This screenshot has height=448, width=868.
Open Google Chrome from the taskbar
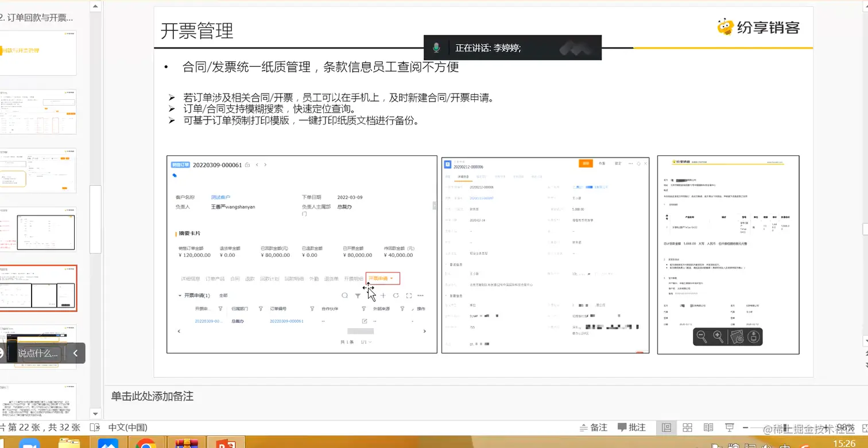[146, 442]
